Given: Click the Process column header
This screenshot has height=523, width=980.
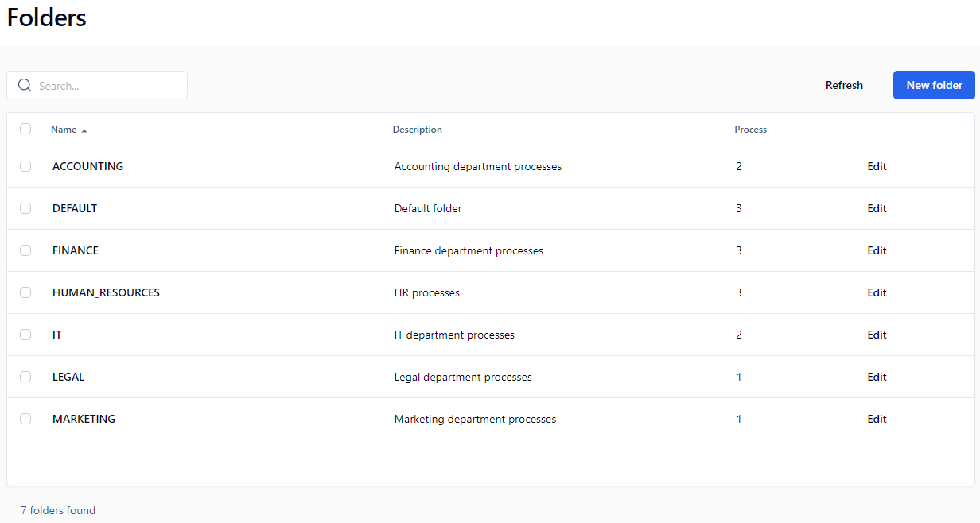Looking at the screenshot, I should click(750, 129).
